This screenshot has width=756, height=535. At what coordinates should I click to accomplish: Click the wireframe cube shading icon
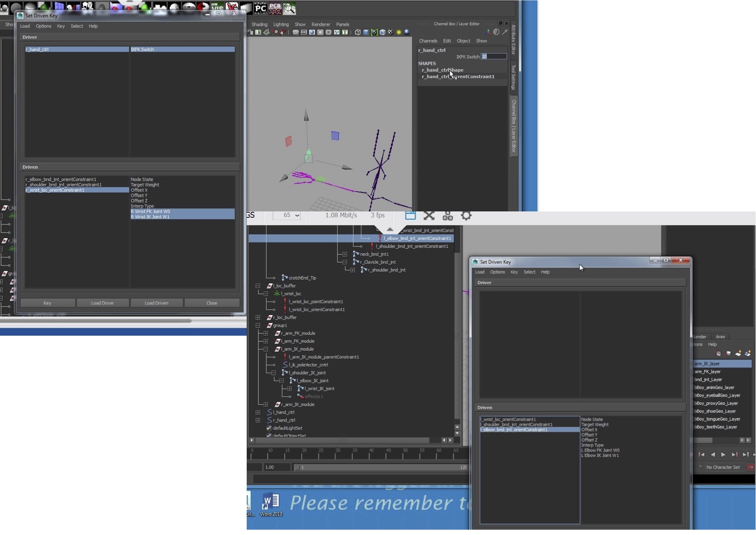point(358,32)
